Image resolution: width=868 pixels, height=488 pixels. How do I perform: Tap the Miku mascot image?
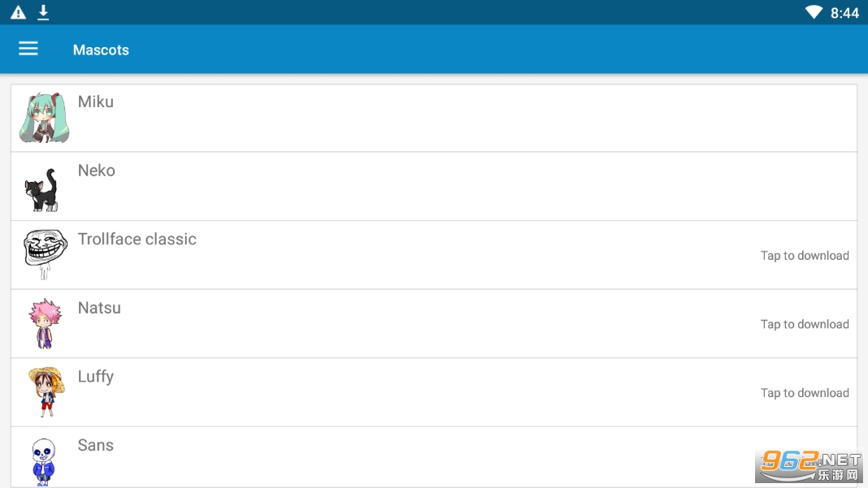[x=44, y=118]
